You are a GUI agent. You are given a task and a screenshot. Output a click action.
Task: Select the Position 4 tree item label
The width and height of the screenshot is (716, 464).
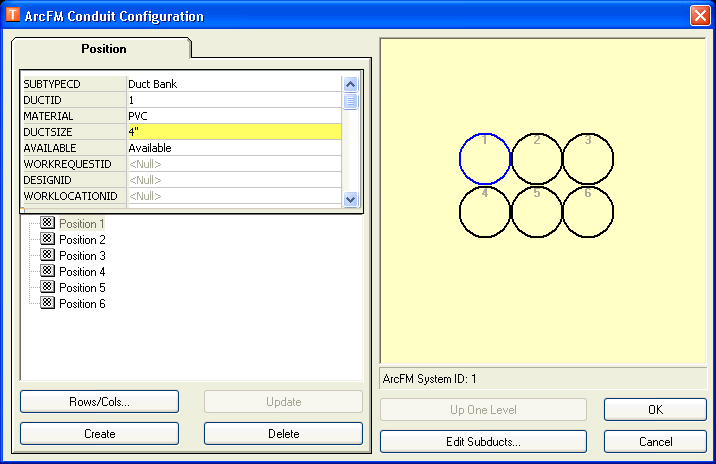[x=82, y=272]
